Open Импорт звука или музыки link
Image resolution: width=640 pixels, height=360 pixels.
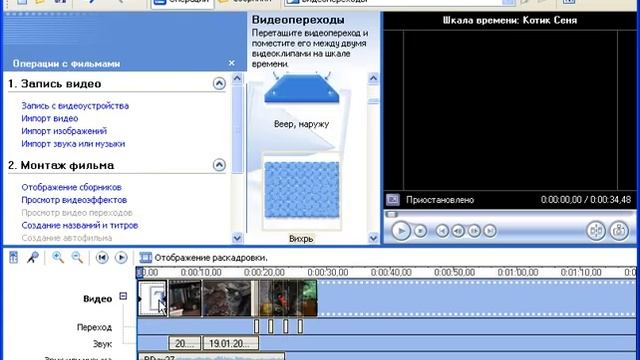pyautogui.click(x=73, y=144)
